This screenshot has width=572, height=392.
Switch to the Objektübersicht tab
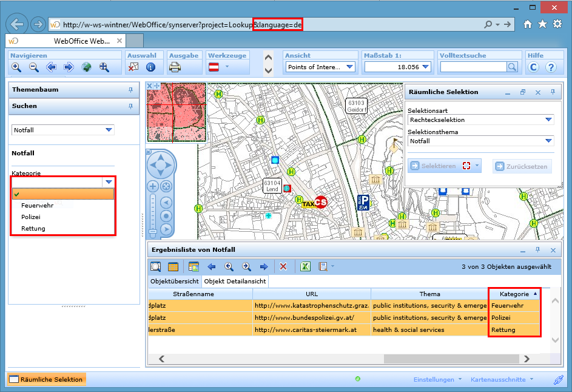click(175, 282)
